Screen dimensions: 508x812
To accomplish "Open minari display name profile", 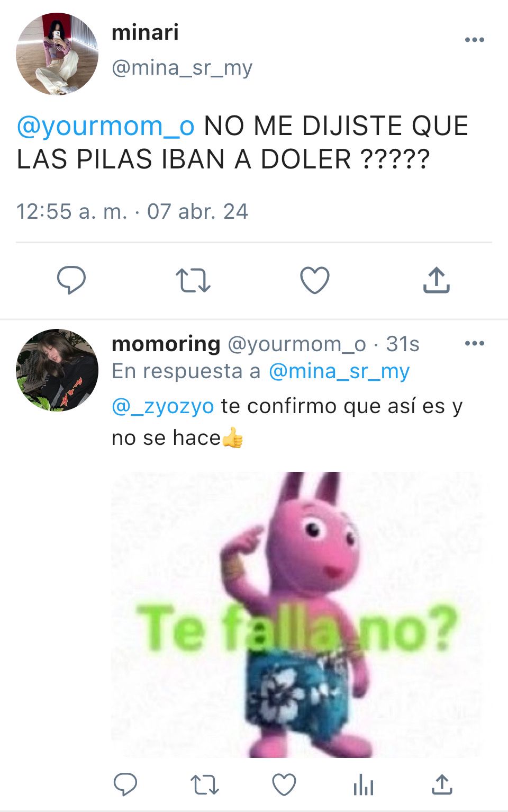I will pos(145,33).
